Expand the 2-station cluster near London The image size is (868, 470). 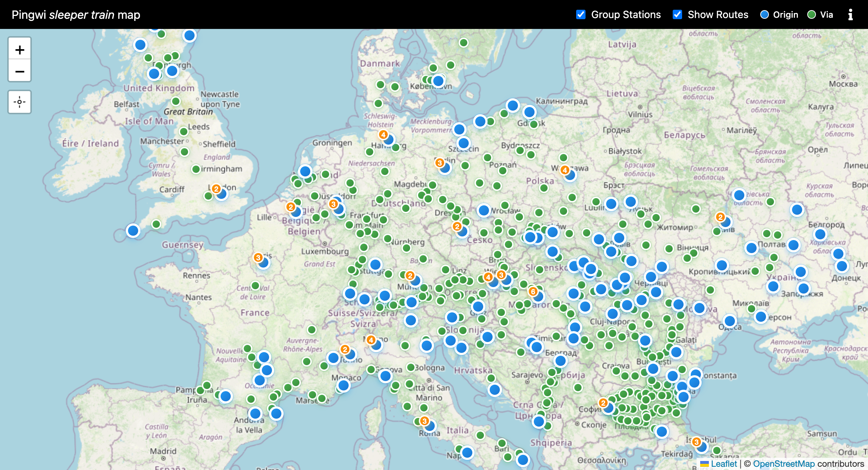pyautogui.click(x=216, y=188)
